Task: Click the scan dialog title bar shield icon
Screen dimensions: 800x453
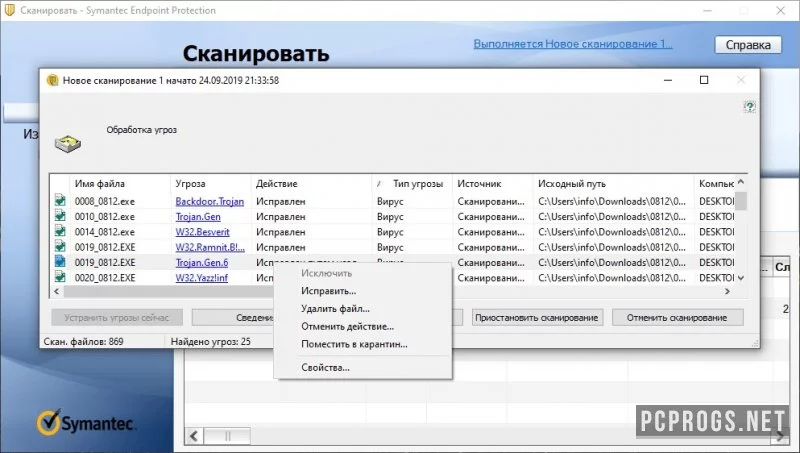Action: [53, 80]
